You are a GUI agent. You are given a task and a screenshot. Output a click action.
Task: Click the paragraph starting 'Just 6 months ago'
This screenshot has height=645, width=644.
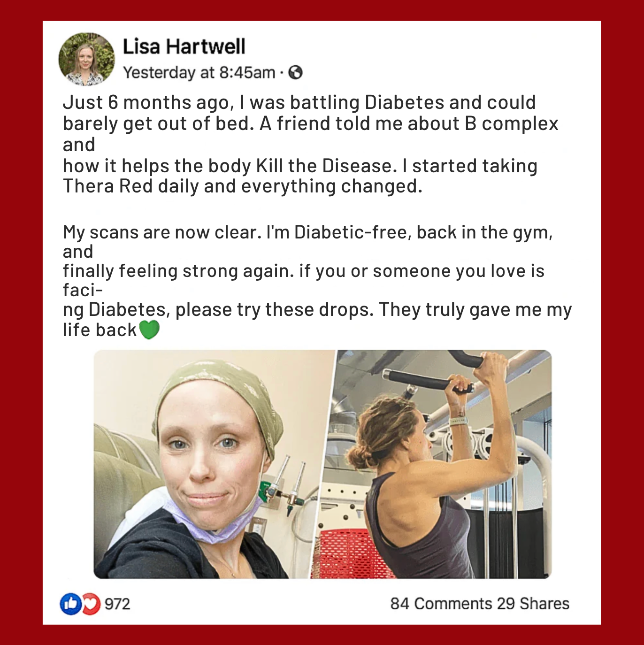point(310,144)
